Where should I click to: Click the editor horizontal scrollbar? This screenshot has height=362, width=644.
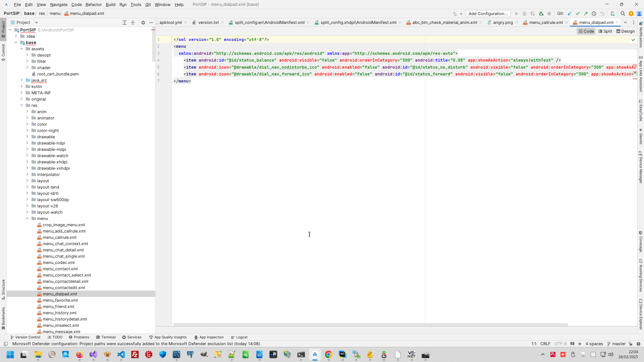(x=370, y=325)
